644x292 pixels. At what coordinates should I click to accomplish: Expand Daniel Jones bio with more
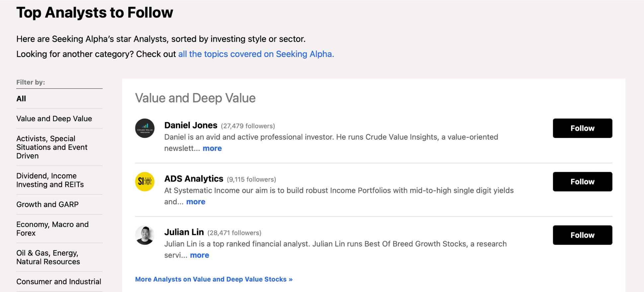pos(212,148)
